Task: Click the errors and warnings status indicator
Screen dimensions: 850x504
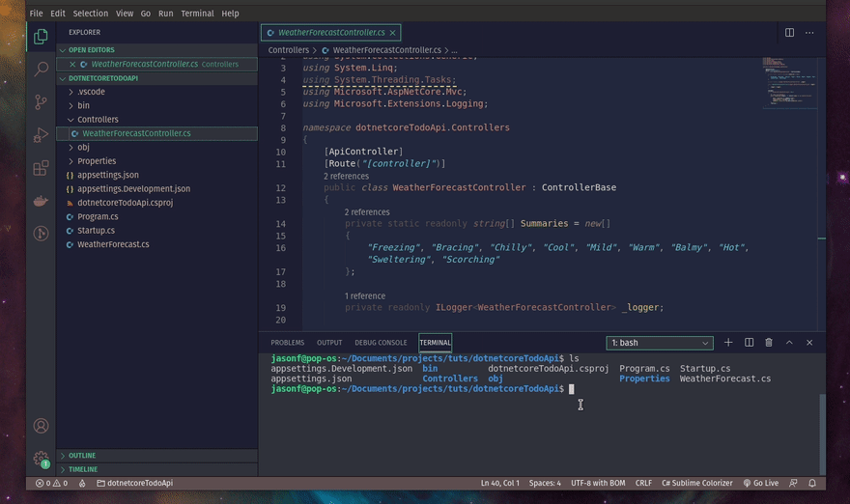Action: (51, 483)
